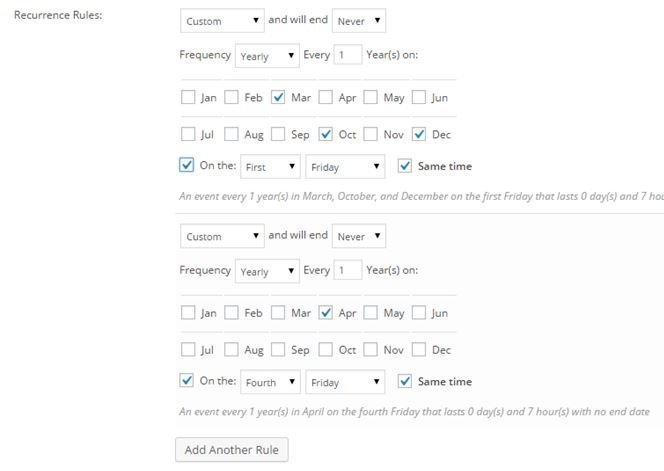Uncheck Apr in the second rule

[x=326, y=313]
